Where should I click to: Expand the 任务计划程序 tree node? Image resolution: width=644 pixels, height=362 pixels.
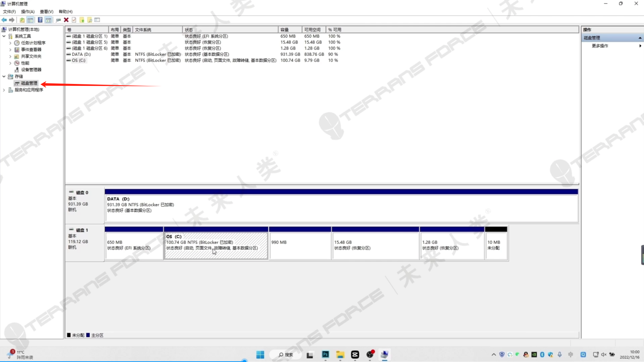coord(10,43)
